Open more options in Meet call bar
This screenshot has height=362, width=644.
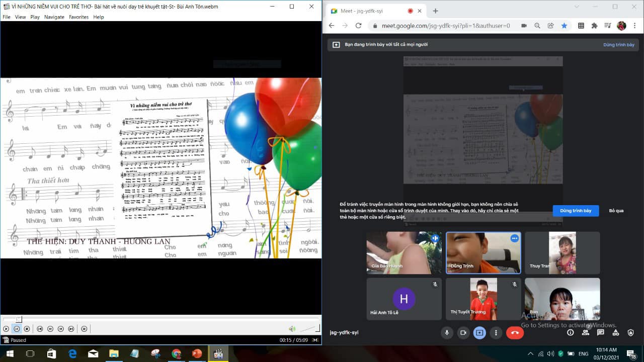click(496, 332)
